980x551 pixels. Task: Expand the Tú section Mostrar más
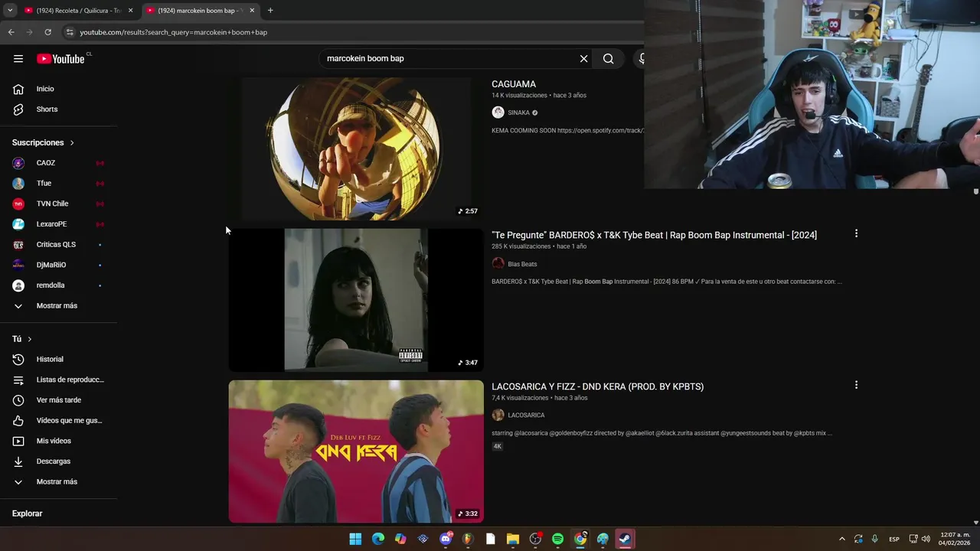58,481
